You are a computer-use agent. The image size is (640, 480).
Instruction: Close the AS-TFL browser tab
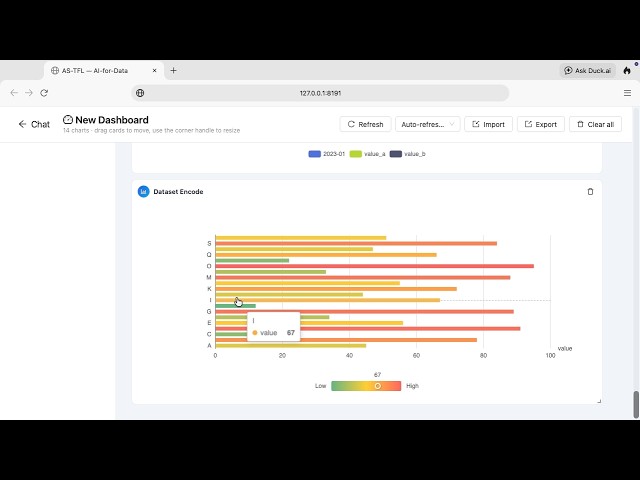155,71
